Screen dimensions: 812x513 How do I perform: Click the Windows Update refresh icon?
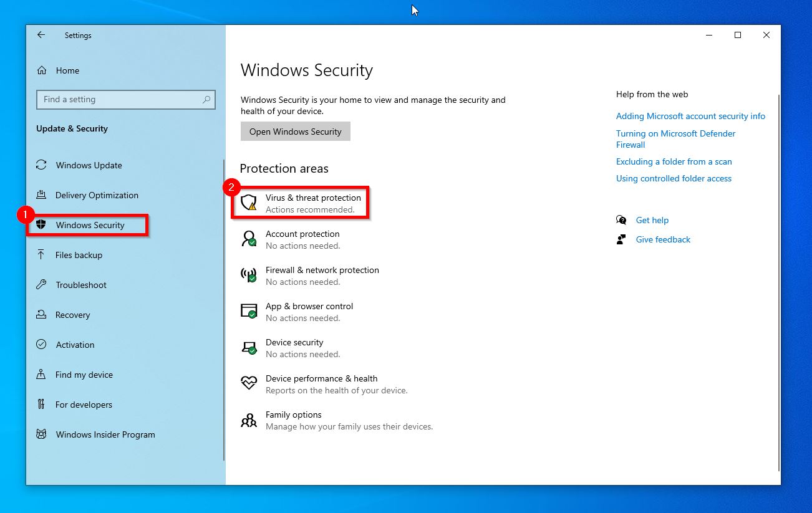pos(41,165)
